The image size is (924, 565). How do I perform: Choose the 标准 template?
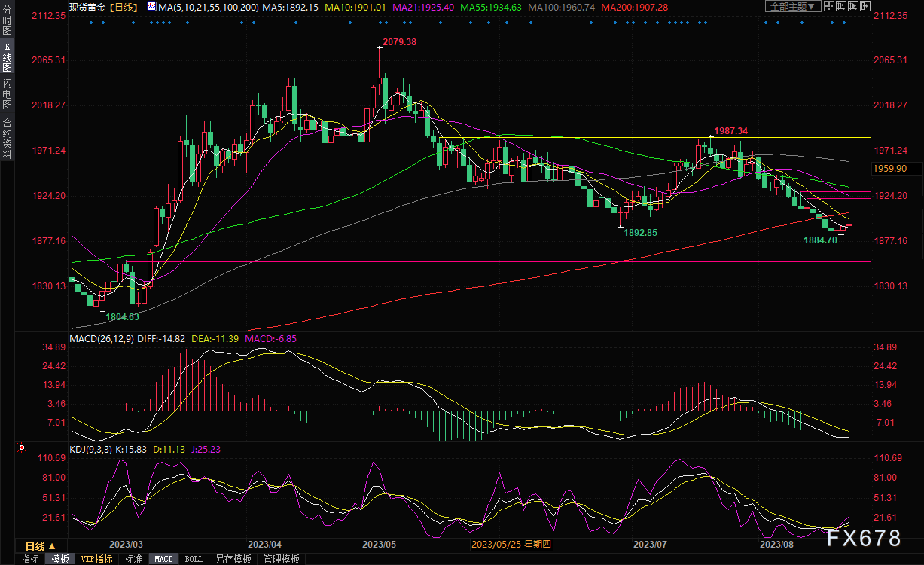[133, 559]
